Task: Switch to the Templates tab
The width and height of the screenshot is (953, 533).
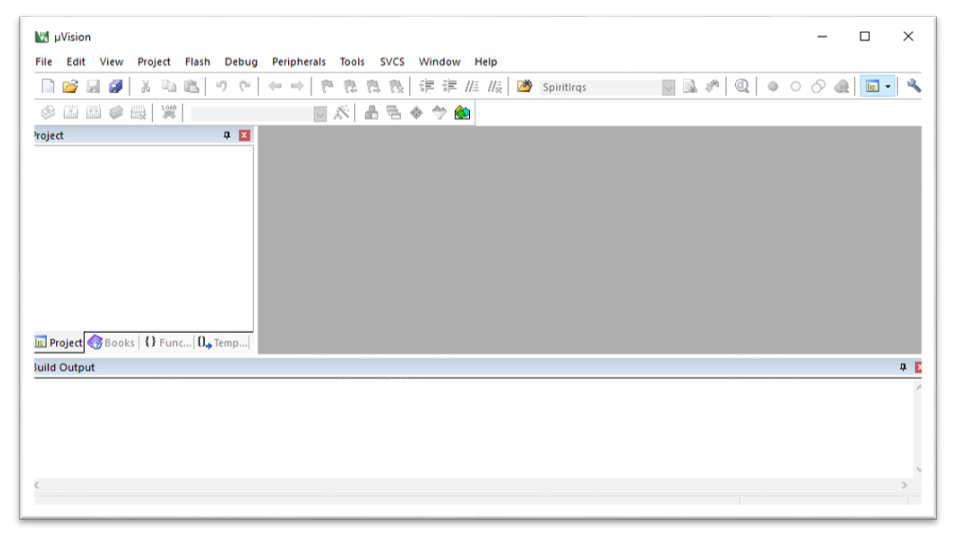Action: point(222,343)
